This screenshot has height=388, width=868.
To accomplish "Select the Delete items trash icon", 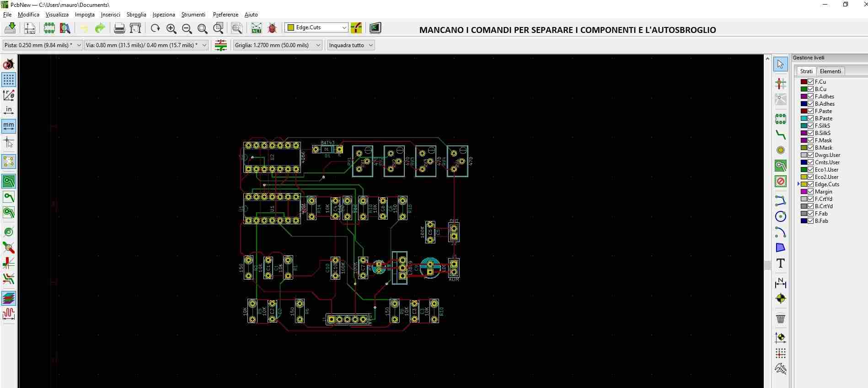I will tap(781, 318).
